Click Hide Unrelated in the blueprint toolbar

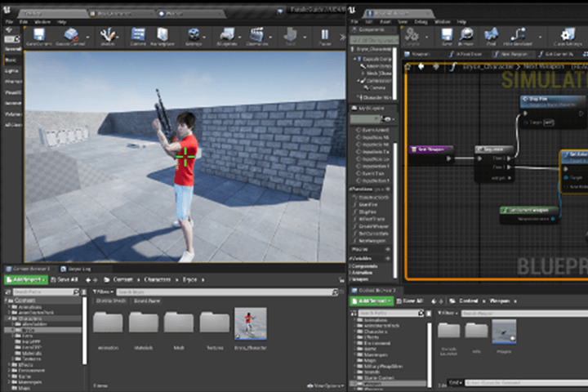[518, 37]
